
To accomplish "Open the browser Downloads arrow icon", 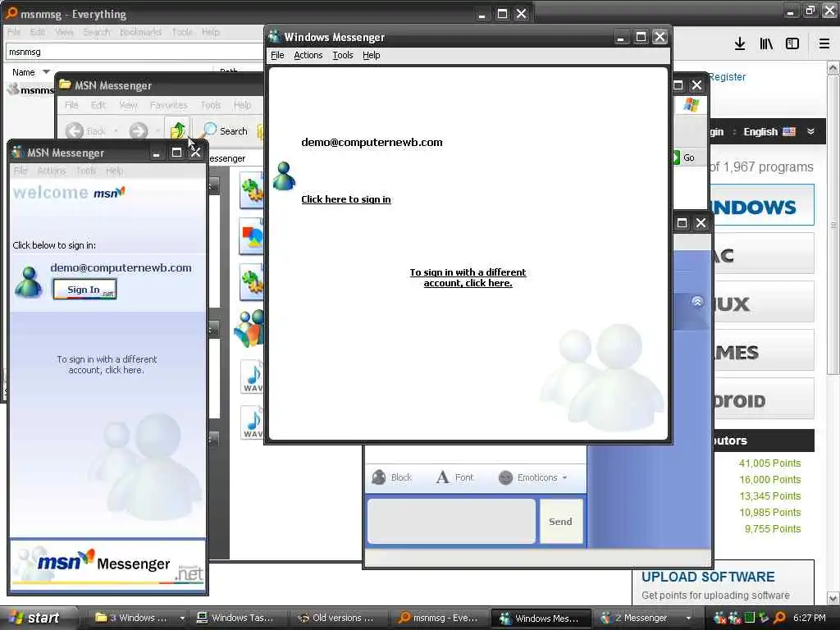I will tap(740, 44).
